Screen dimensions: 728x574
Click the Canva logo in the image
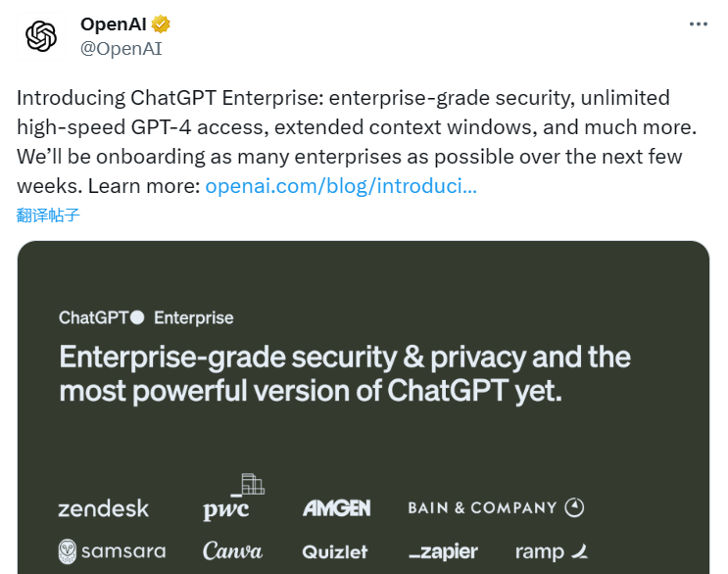(x=232, y=551)
